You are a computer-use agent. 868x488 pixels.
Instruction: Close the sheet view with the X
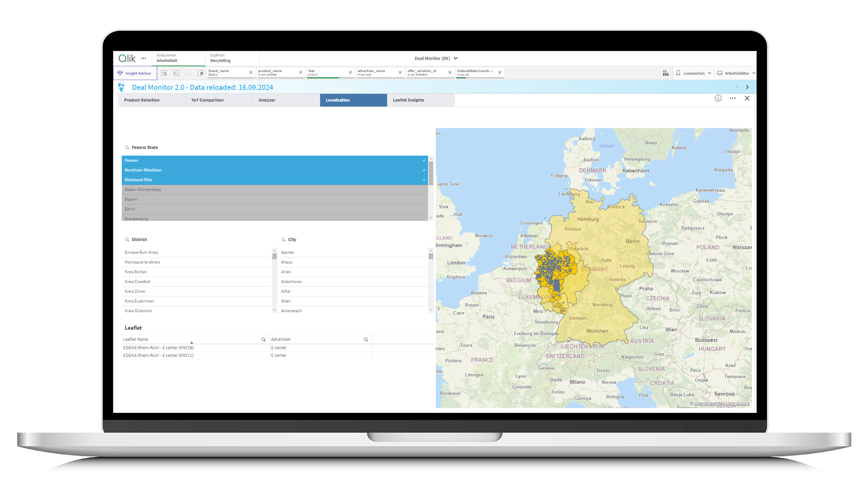pos(747,98)
